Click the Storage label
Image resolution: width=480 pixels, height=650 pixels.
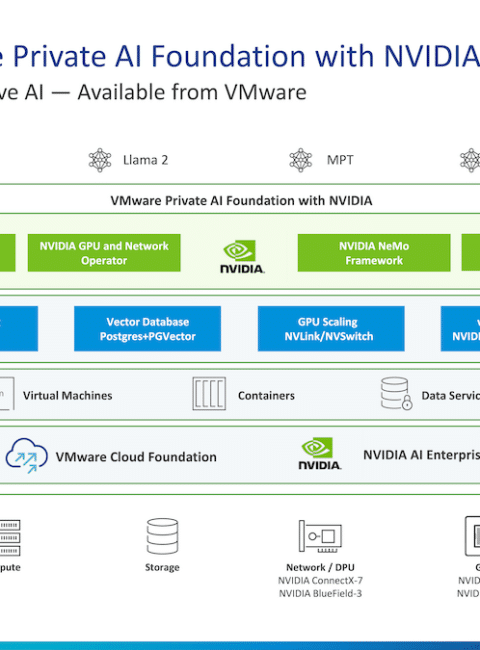[162, 567]
